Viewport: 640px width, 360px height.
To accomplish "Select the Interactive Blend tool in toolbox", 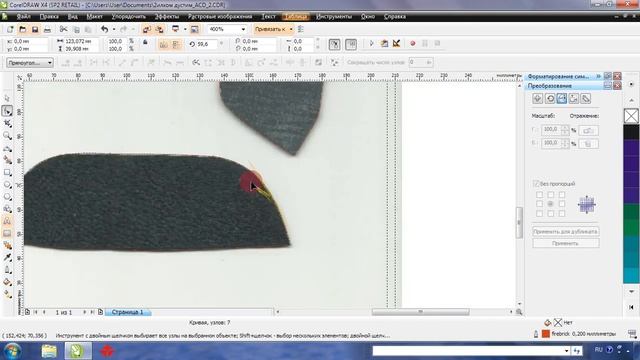I will click(x=7, y=245).
